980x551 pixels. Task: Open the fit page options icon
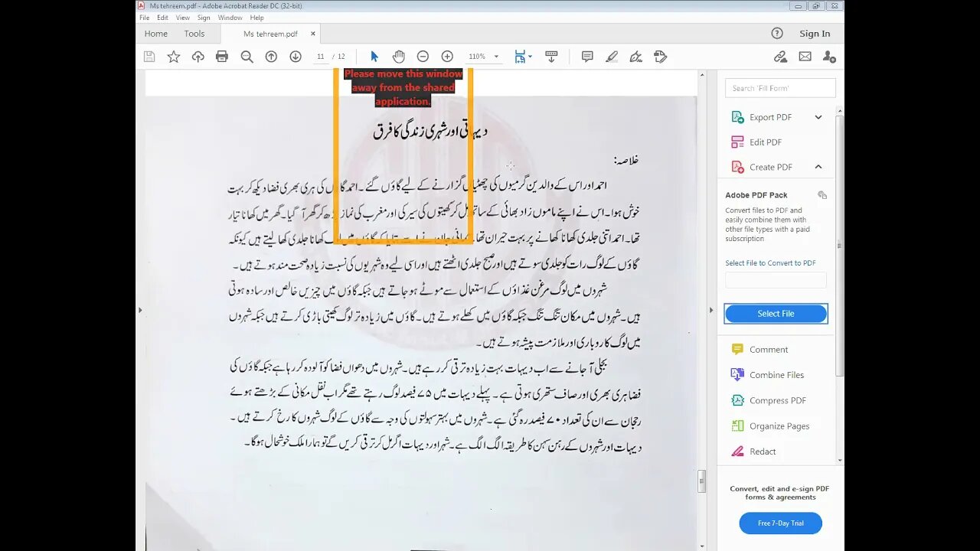522,57
